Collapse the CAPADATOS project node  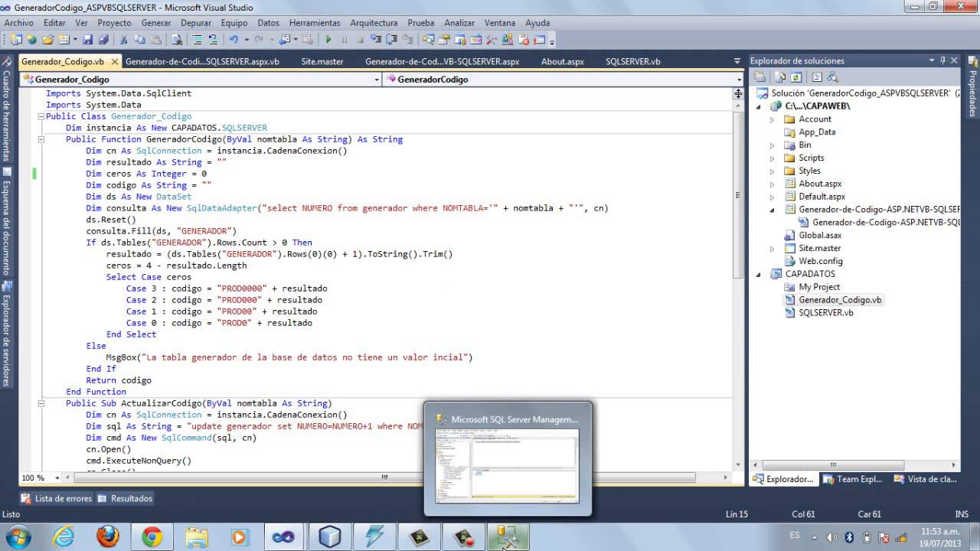(x=759, y=274)
